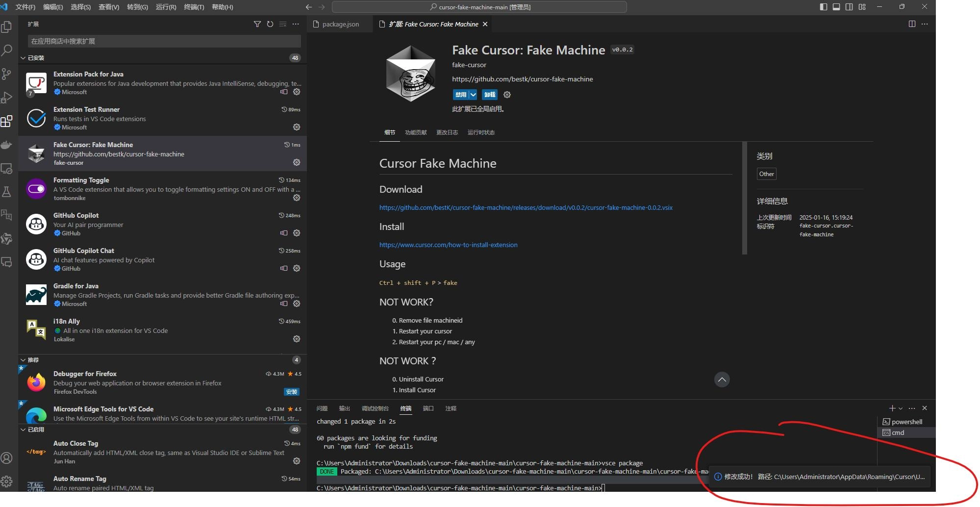Viewport: 980px width, 507px height.
Task: Open gear for i18n Ally extension
Action: (297, 339)
